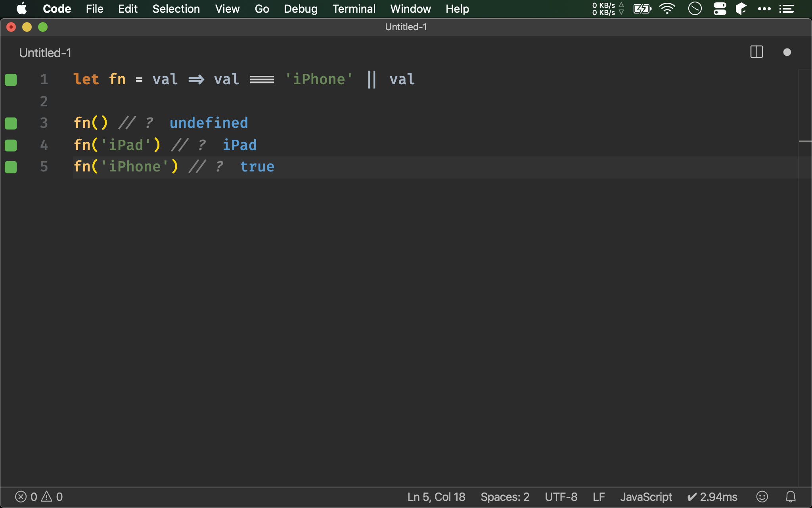The height and width of the screenshot is (508, 812).
Task: Open the JavaScript language mode selector
Action: click(x=646, y=496)
